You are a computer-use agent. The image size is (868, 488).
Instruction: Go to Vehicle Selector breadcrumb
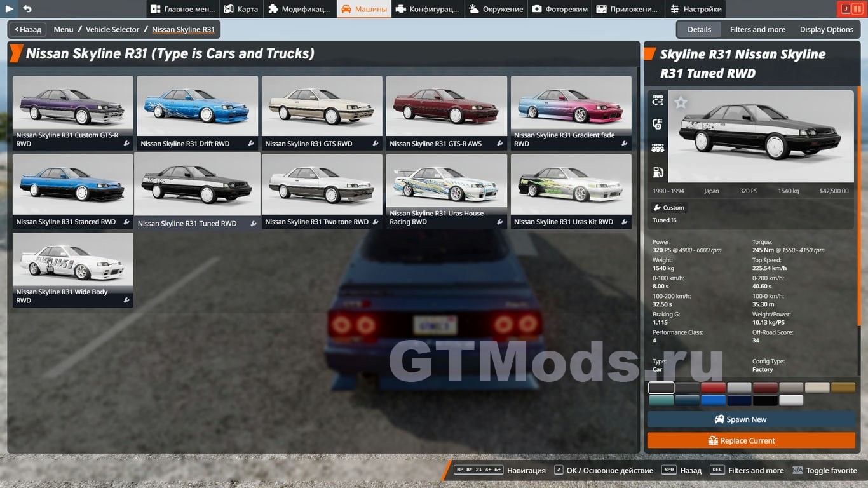click(x=112, y=29)
